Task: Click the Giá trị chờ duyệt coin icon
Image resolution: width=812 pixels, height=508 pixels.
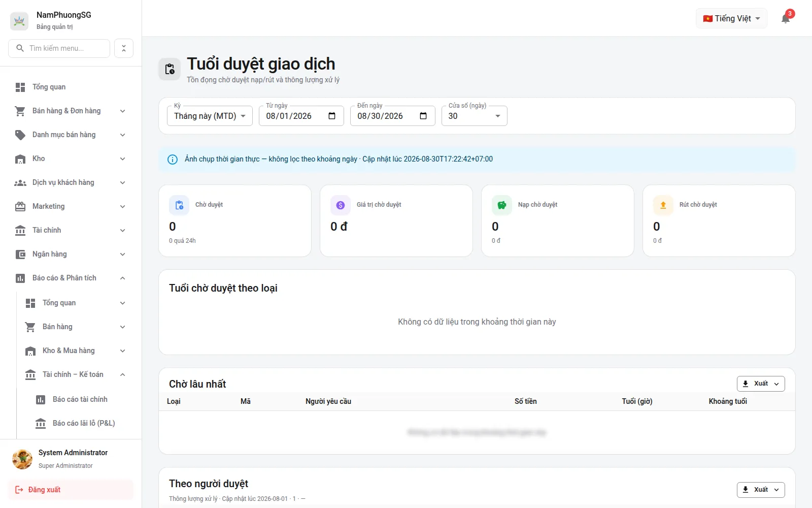Action: point(341,205)
